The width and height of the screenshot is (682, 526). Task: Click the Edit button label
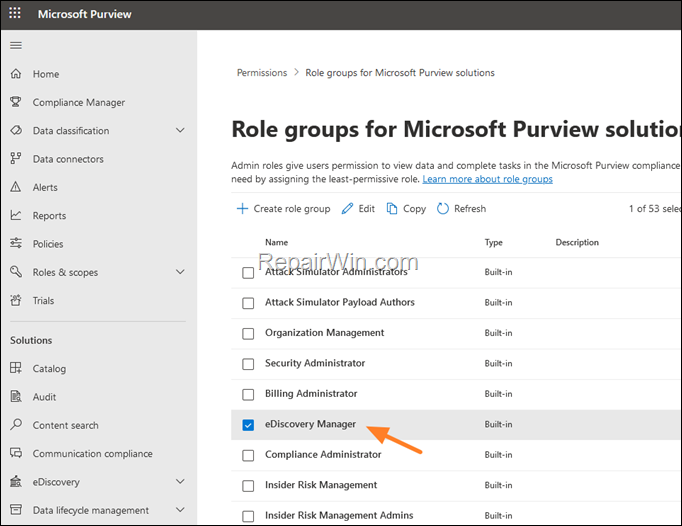(x=366, y=209)
